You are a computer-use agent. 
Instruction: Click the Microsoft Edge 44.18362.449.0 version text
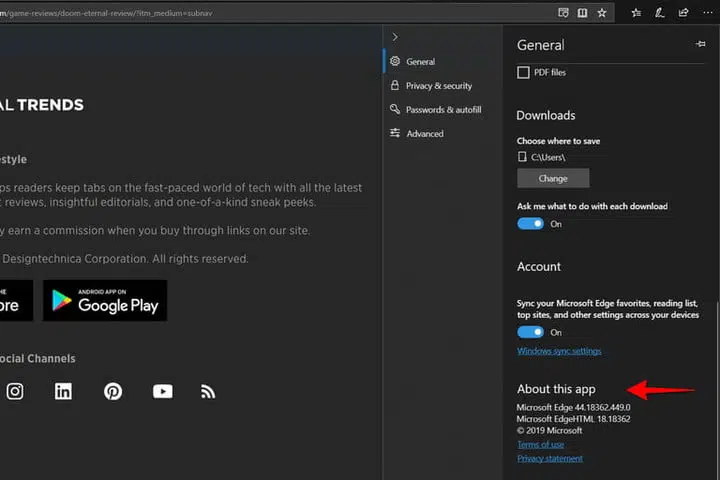coord(573,407)
